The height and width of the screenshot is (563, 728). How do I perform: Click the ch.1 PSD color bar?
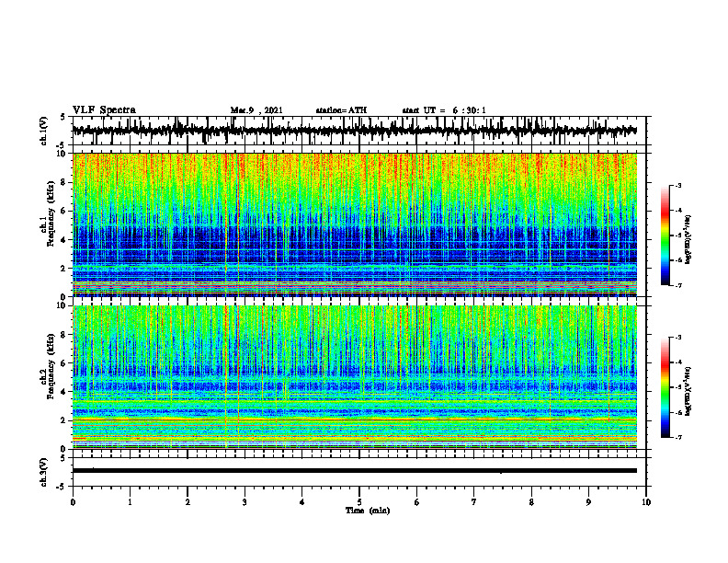[x=665, y=236]
